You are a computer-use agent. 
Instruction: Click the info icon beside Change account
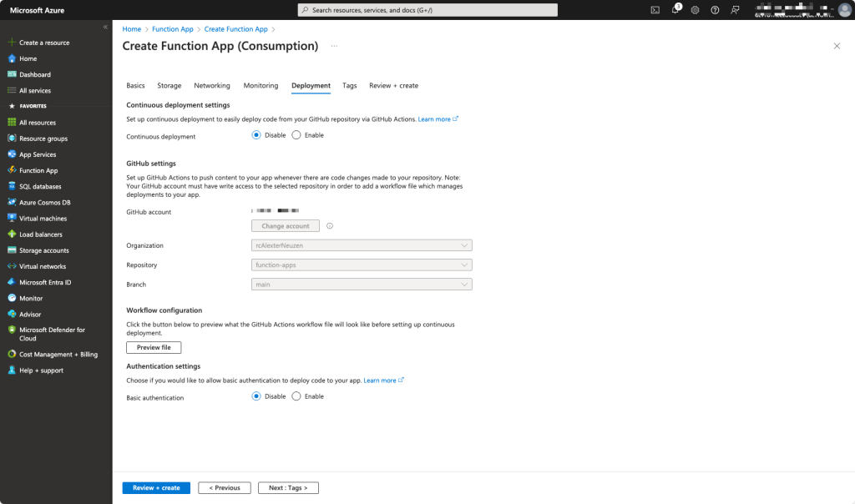pos(329,225)
